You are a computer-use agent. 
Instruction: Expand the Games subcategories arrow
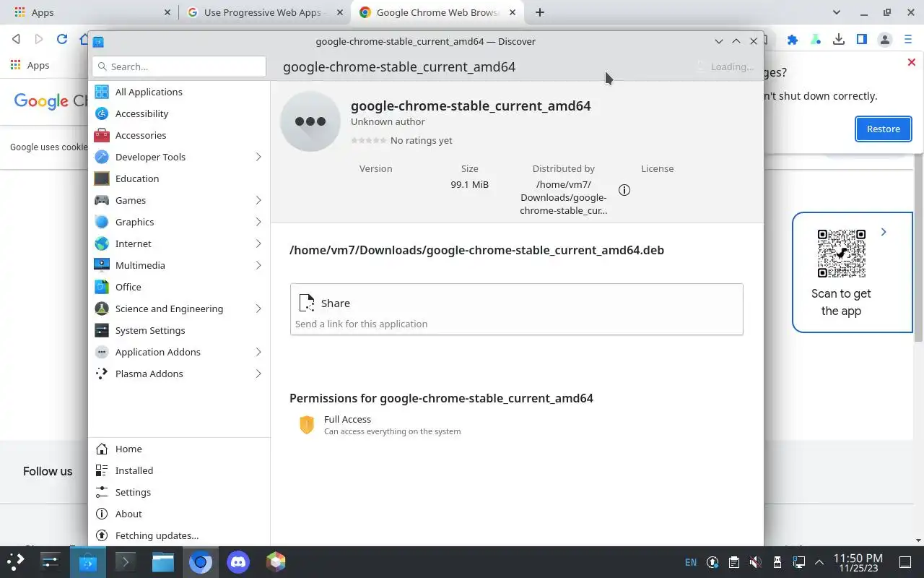coord(258,200)
